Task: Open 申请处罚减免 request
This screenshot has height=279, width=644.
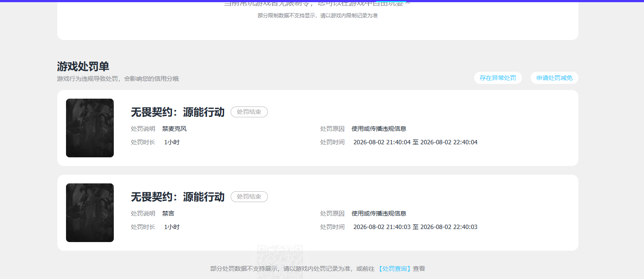Action: [x=554, y=78]
